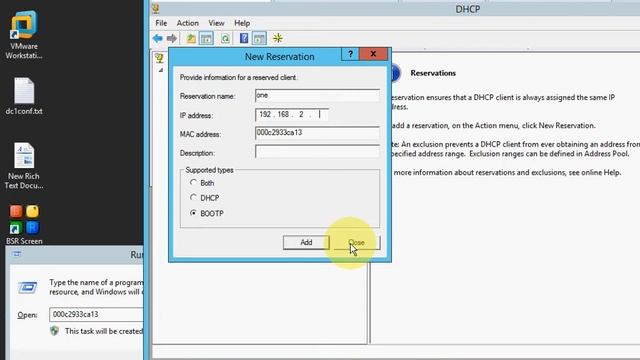Viewport: 640px width, 360px height.
Task: Select the BOOTP supported type radio button
Action: point(193,213)
